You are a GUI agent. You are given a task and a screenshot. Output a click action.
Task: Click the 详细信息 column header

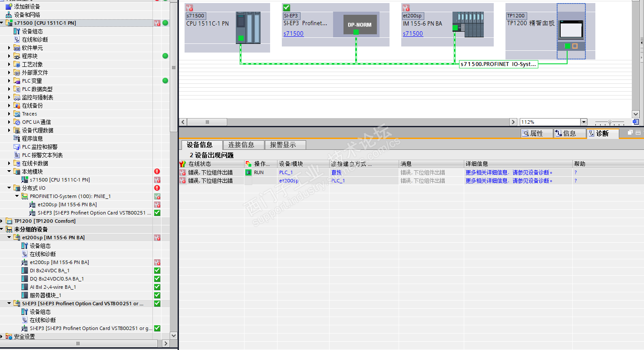coord(518,164)
